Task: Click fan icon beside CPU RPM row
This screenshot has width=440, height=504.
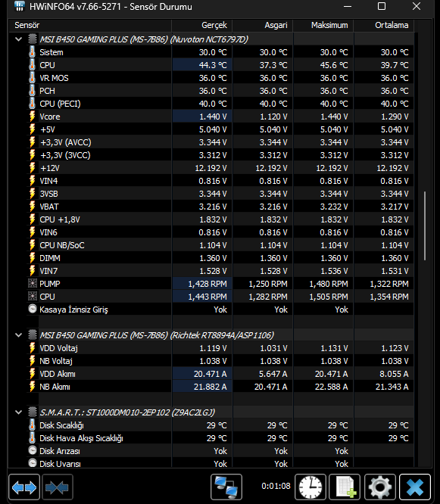Action: coord(32,297)
